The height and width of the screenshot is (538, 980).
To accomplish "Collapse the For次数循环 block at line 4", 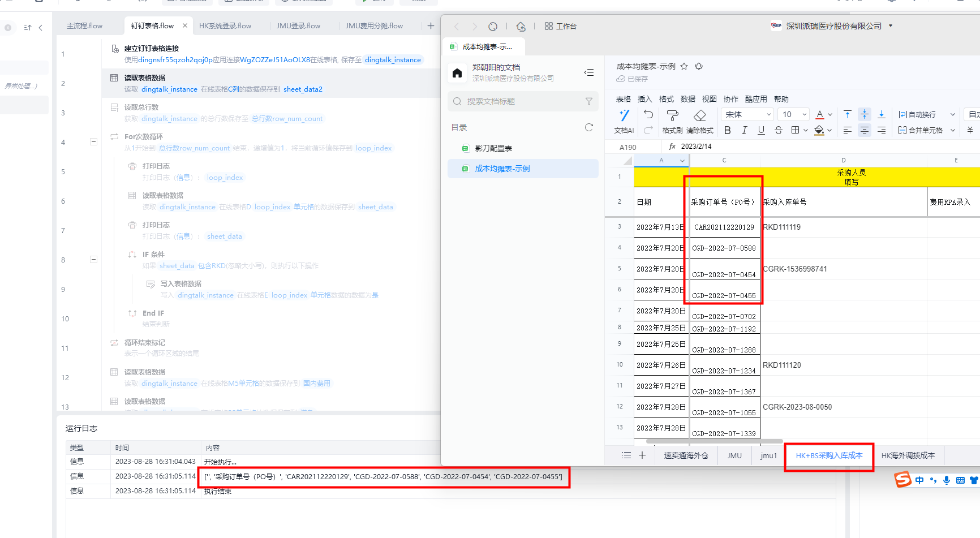I will 93,141.
